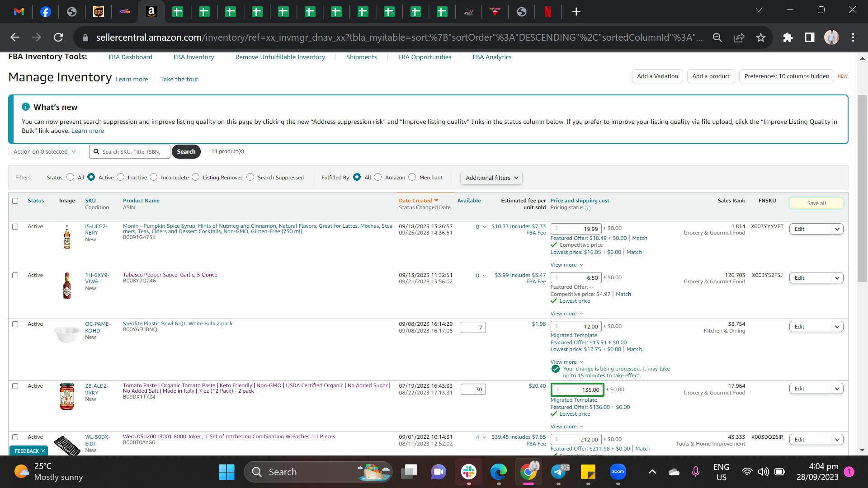
Task: Open Edit dropdown arrow for Sterilite bowl
Action: coord(837,327)
